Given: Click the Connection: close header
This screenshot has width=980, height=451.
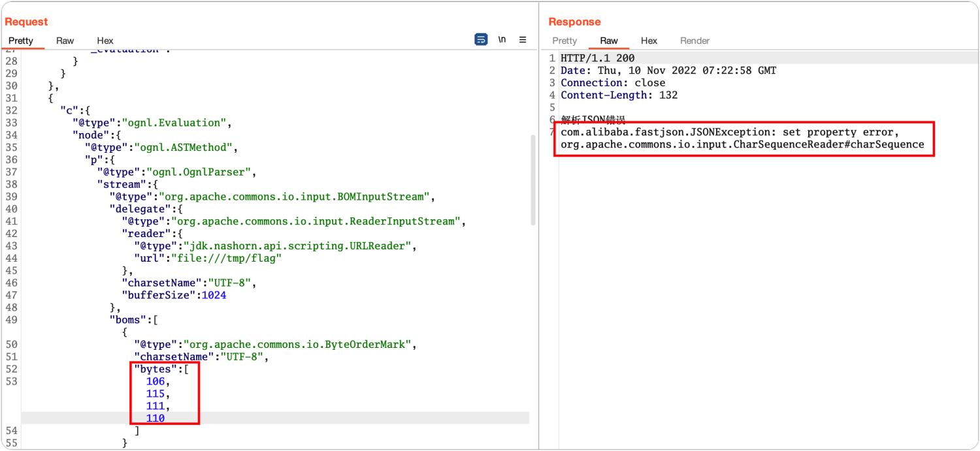Looking at the screenshot, I should (613, 83).
